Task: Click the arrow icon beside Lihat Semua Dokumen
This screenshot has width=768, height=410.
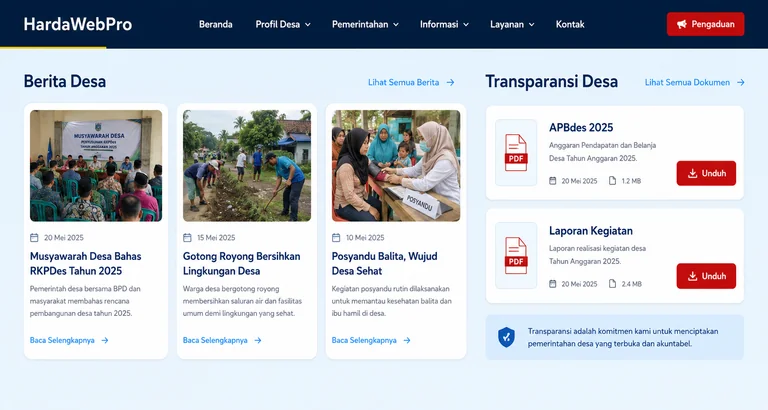Action: pos(741,82)
